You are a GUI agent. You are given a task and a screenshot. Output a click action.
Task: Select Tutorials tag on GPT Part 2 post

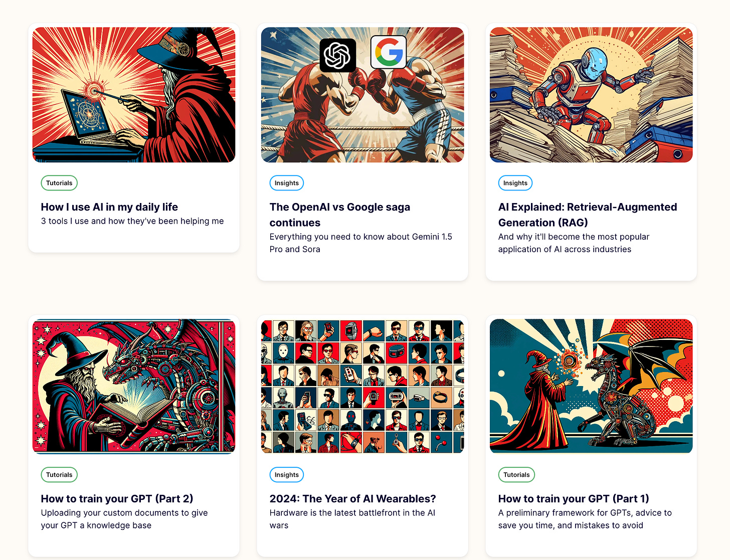tap(59, 475)
